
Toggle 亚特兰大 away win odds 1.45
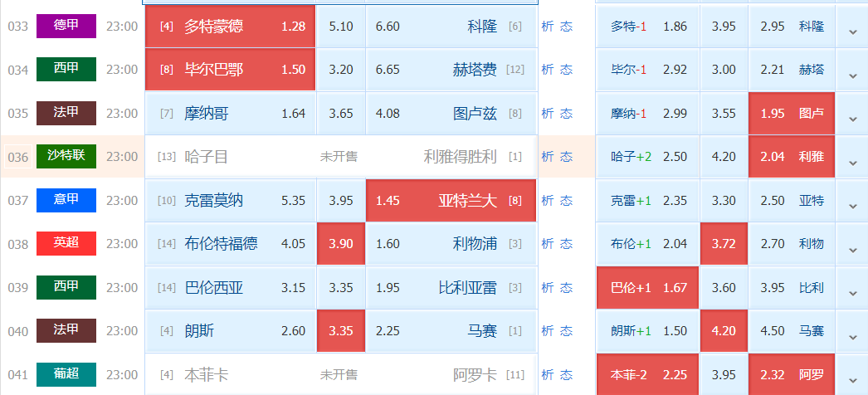click(451, 200)
